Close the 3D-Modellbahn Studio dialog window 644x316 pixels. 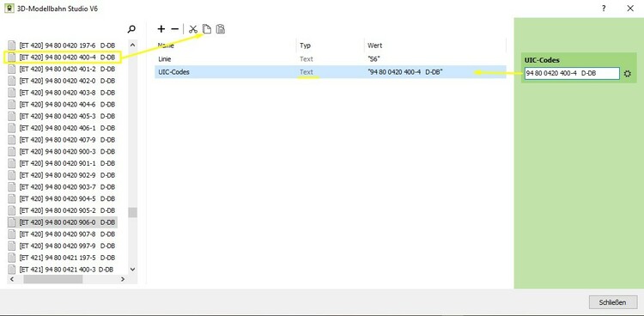[630, 9]
